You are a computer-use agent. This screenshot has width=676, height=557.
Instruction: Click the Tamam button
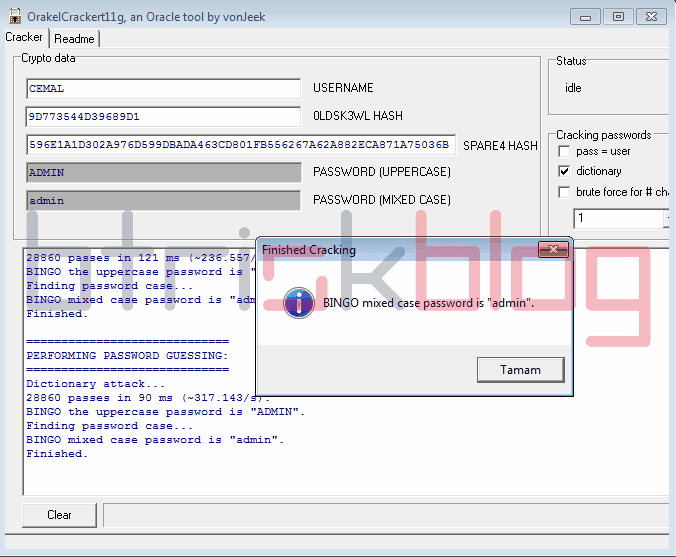520,369
